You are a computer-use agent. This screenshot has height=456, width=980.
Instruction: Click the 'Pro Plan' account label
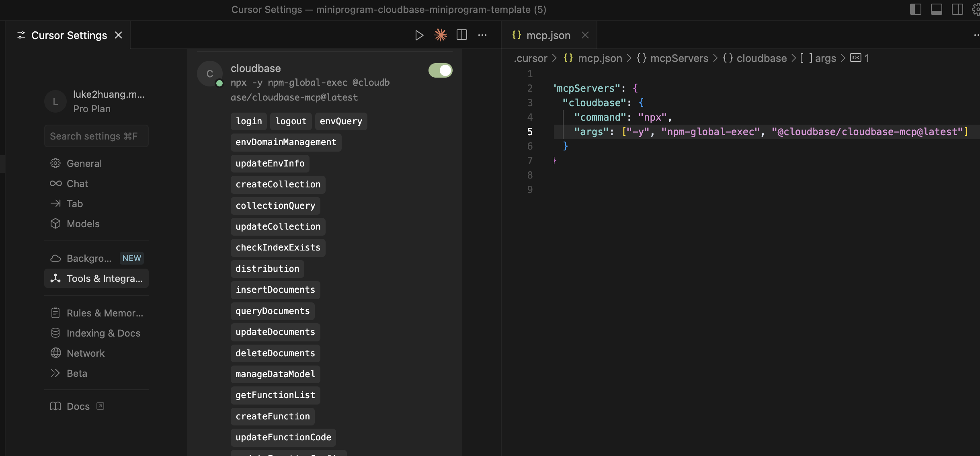tap(92, 109)
